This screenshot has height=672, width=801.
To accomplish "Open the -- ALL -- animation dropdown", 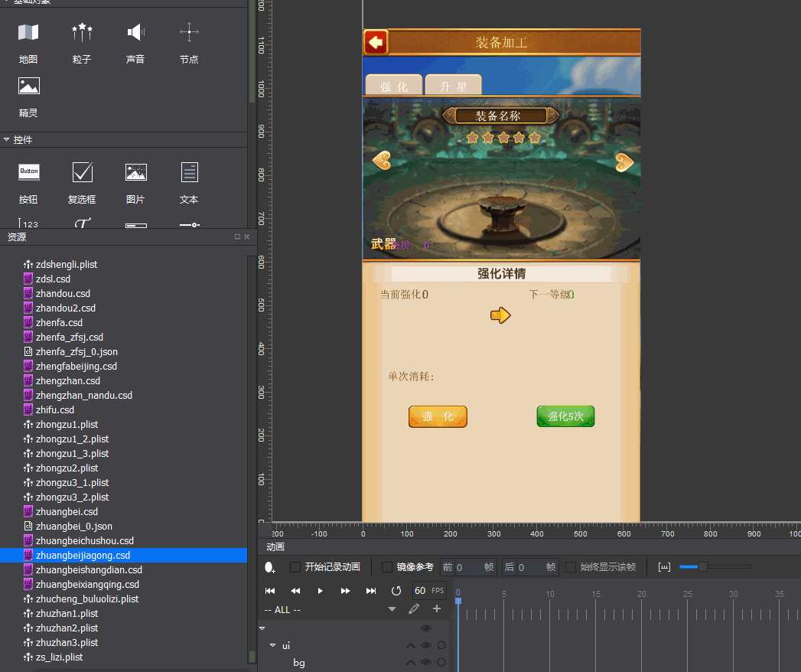I will (x=392, y=609).
